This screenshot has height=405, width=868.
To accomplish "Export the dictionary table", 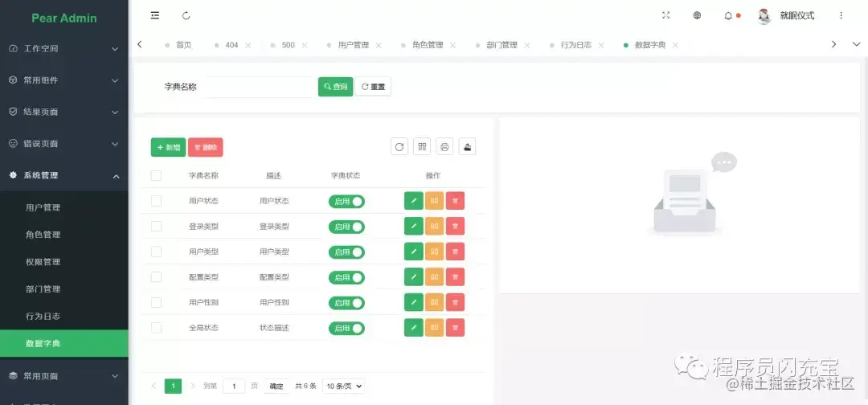I will tap(467, 146).
